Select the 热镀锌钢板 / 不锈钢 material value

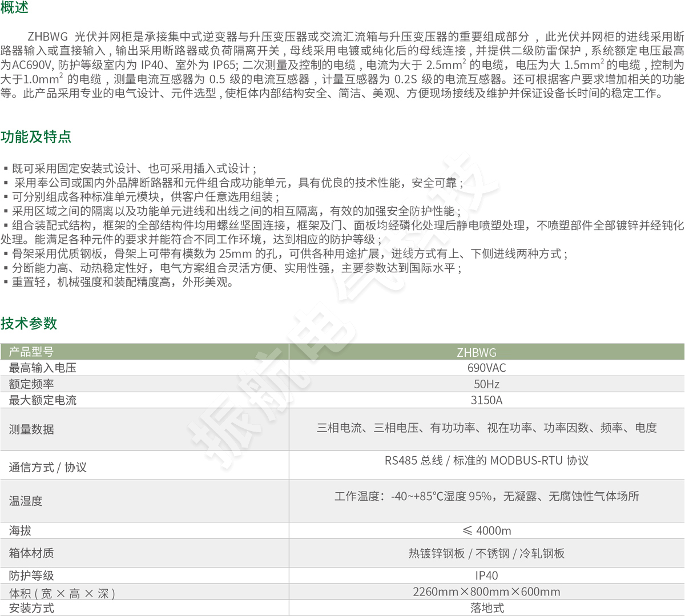[x=486, y=553]
